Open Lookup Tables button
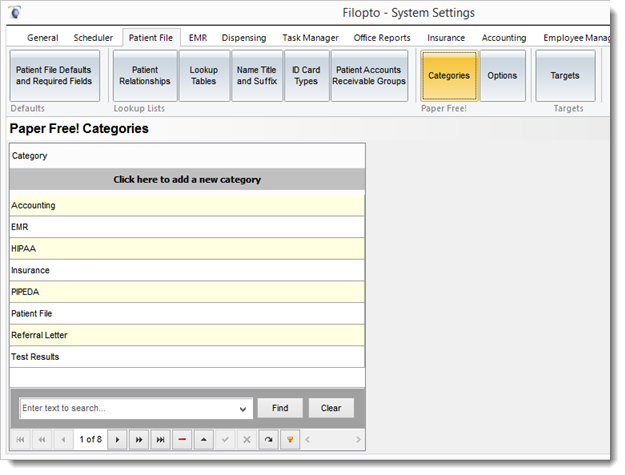625x475 pixels. click(204, 76)
